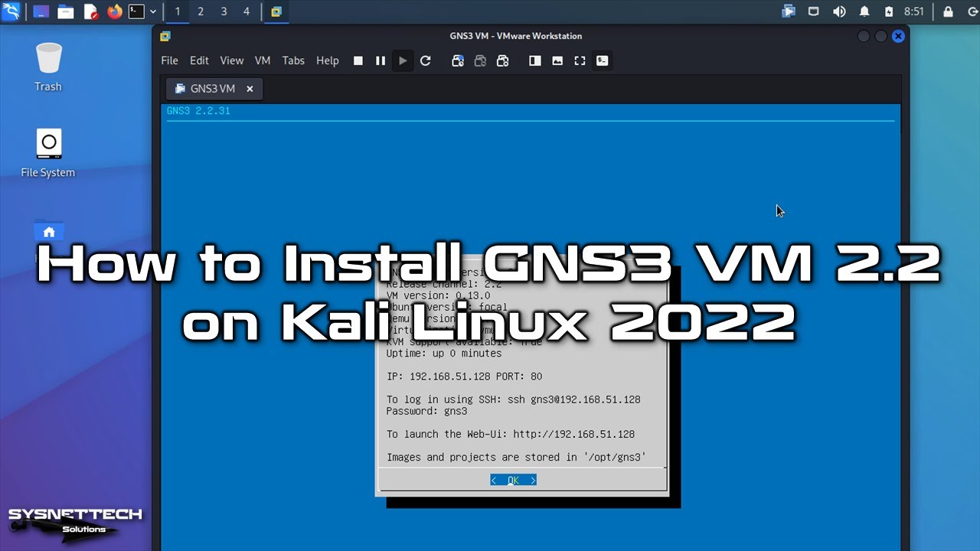Open the power manager battery icon

pyautogui.click(x=889, y=11)
